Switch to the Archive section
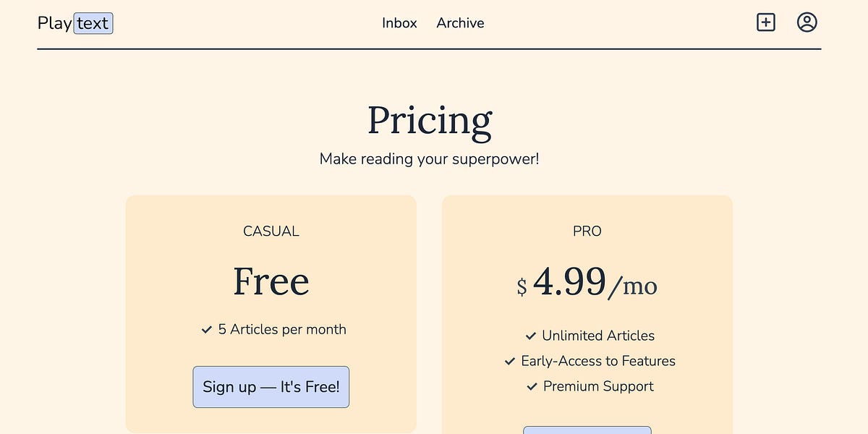Screen dimensions: 868x434 pos(460,23)
